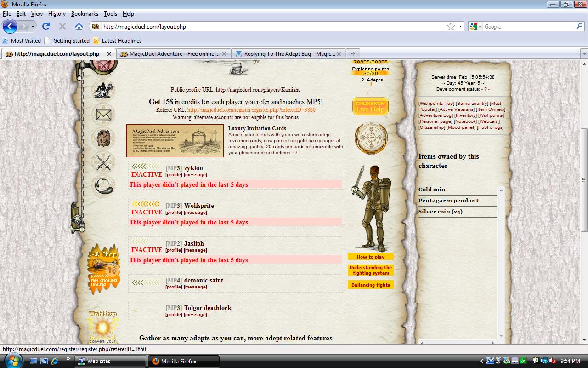Image resolution: width=588 pixels, height=368 pixels.
Task: Click the Stop loading X button
Action: point(62,26)
